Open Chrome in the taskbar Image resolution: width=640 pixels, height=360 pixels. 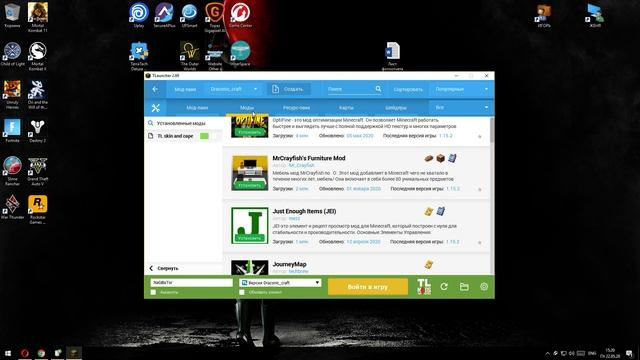(41, 353)
